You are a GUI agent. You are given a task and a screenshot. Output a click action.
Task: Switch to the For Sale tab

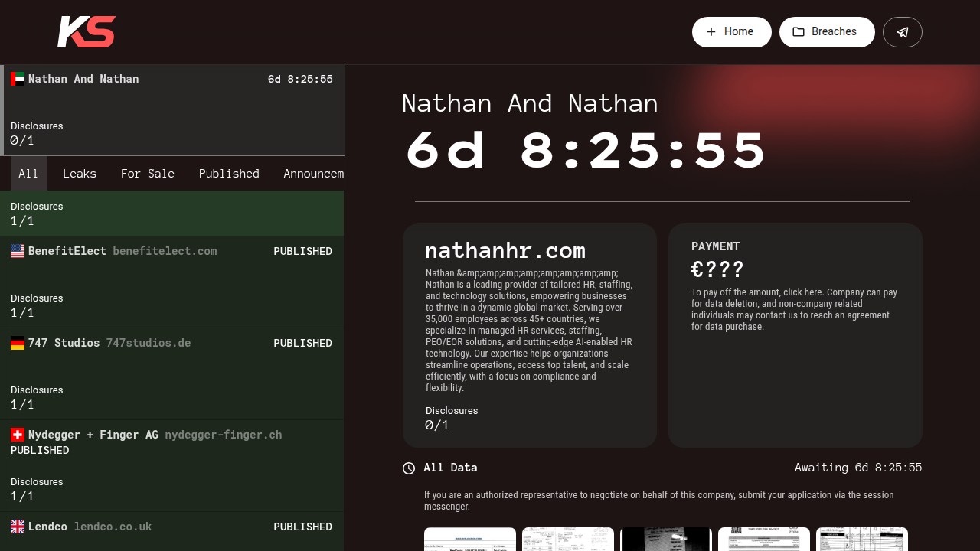point(148,174)
